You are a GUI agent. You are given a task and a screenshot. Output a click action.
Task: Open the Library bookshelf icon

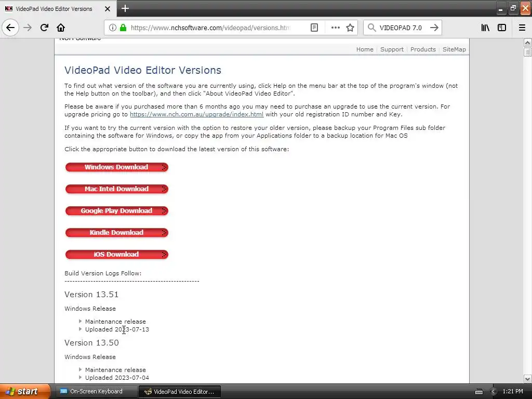pos(486,28)
